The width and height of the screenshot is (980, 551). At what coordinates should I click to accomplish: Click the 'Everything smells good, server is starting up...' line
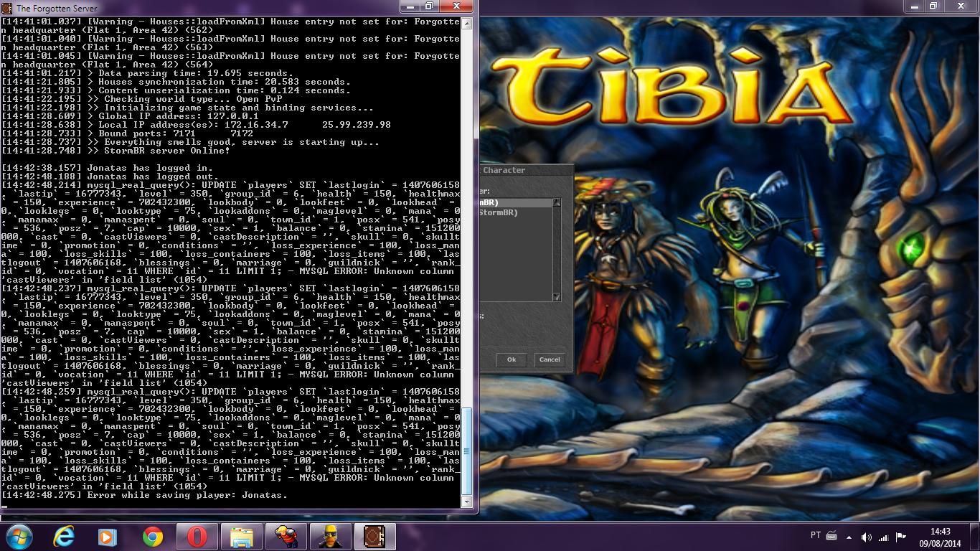point(190,142)
